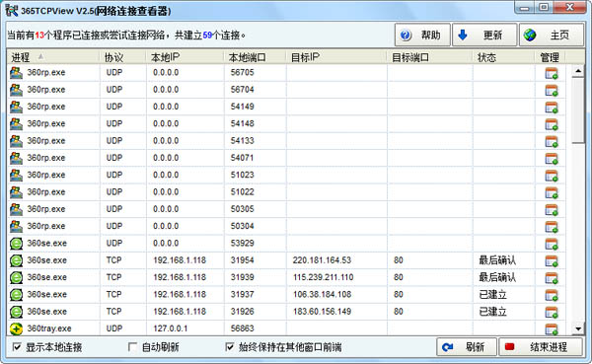
Task: Click the 刷新 refresh button
Action: [467, 347]
